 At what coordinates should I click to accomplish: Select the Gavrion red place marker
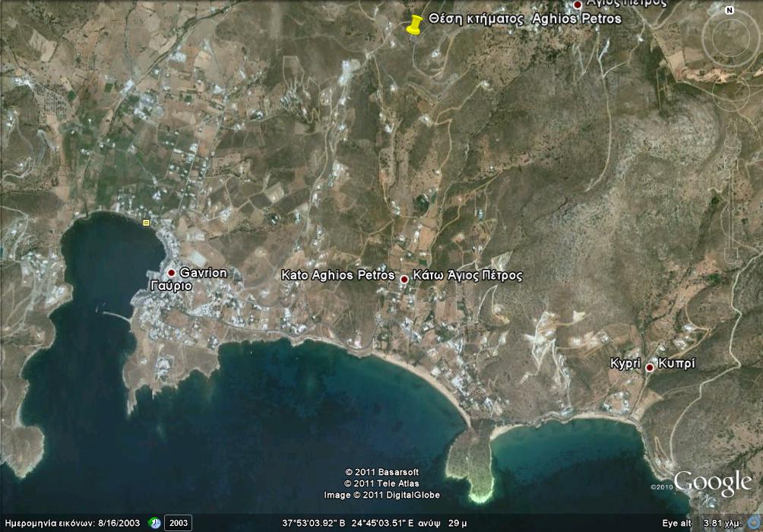tap(172, 273)
